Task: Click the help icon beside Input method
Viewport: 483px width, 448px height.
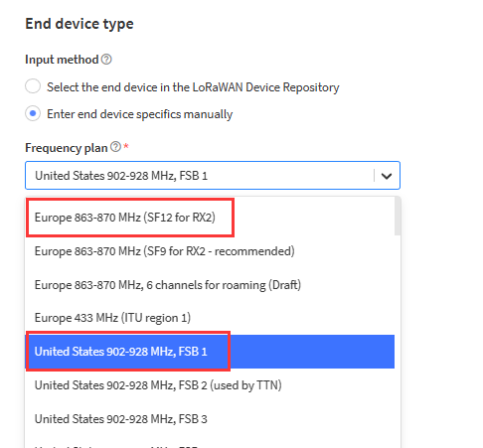Action: click(106, 60)
